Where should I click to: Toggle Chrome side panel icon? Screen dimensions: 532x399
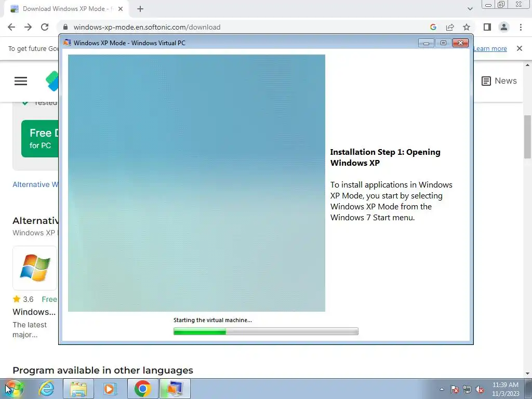(x=487, y=27)
